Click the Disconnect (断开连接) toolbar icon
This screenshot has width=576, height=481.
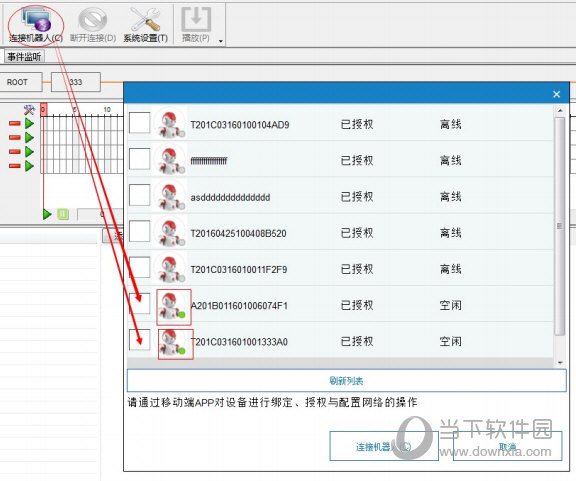(x=93, y=19)
